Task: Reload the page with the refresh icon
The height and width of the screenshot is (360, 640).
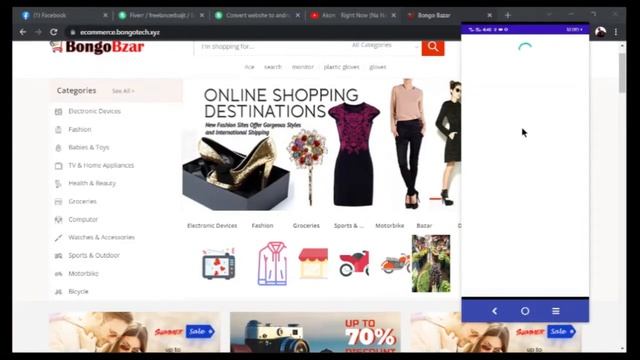Action: coord(53,32)
